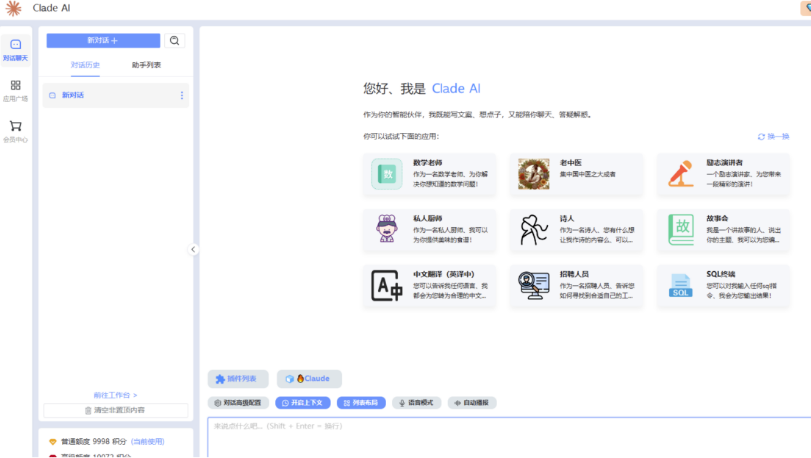This screenshot has height=458, width=811.
Task: Click the 您好、我是 Clade AI greeting heading
Action: pyautogui.click(x=422, y=89)
